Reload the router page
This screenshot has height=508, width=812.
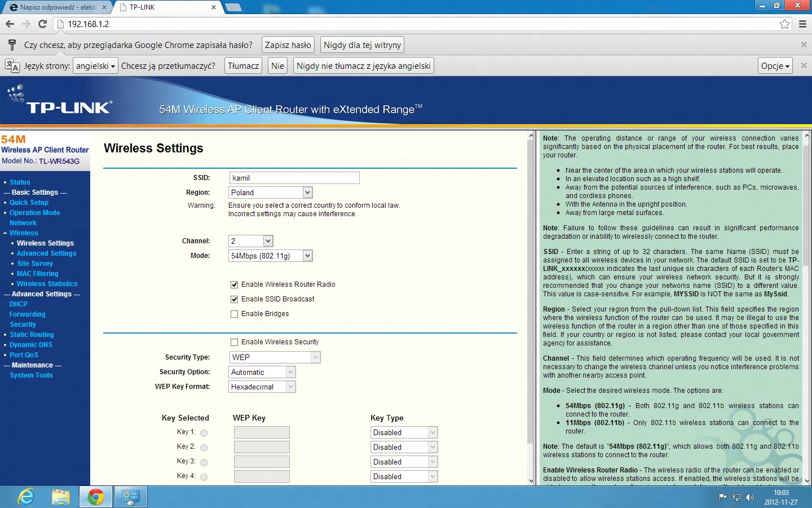(x=42, y=24)
